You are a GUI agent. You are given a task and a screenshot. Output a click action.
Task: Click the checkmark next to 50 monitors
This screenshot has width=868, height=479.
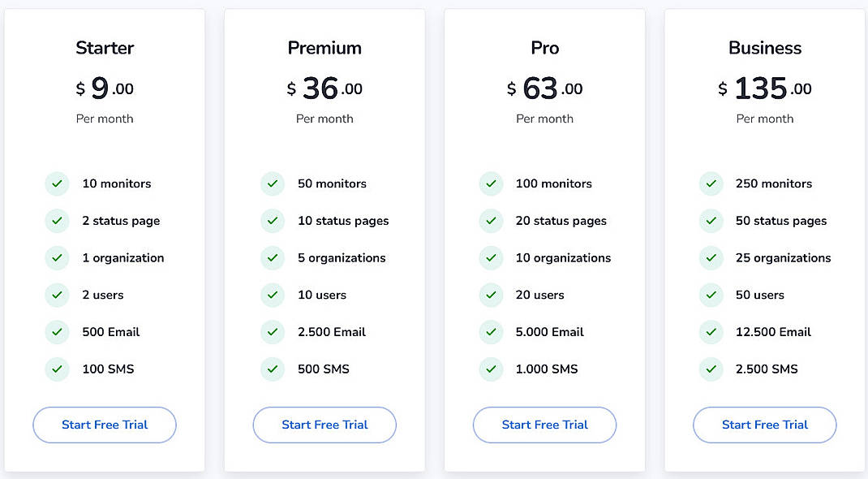pos(273,183)
